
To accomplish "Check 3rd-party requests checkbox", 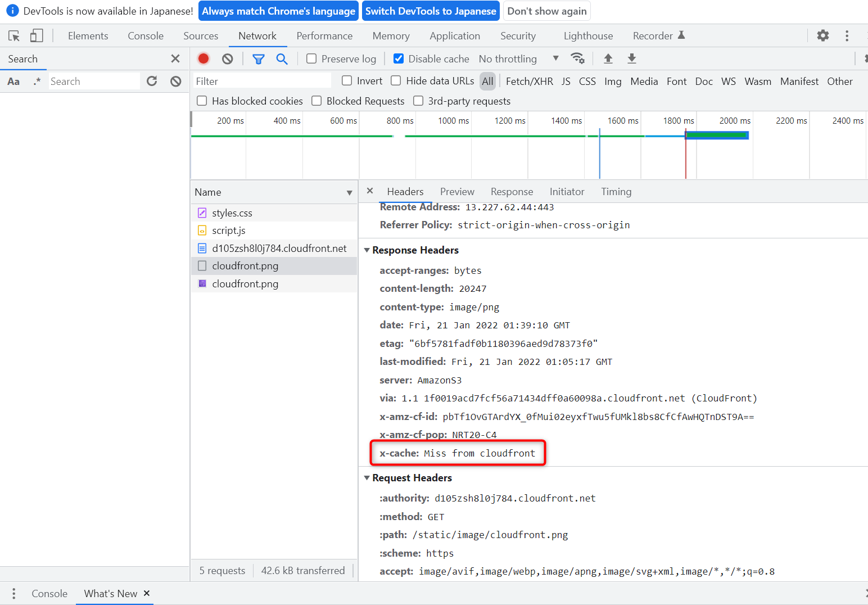I will [418, 101].
